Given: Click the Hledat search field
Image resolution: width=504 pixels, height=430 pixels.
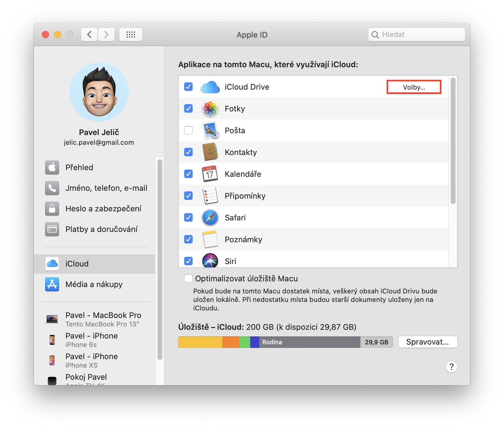Looking at the screenshot, I should coord(417,35).
